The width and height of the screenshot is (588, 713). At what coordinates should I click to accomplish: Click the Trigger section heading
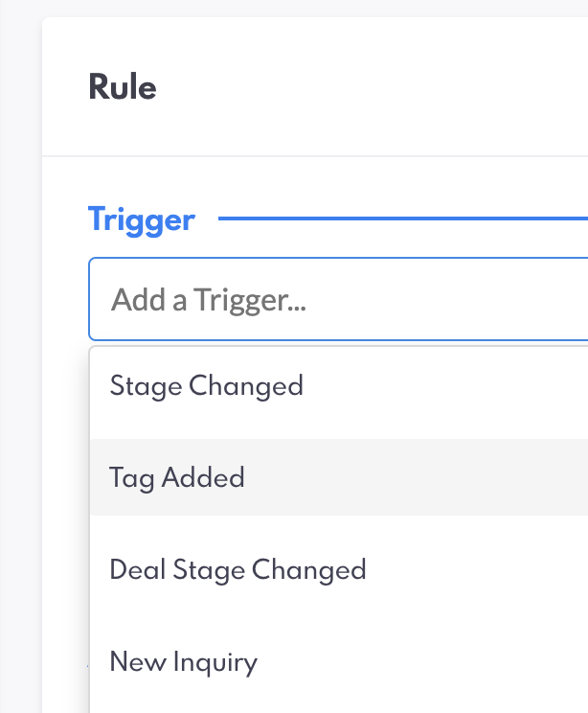click(x=142, y=220)
